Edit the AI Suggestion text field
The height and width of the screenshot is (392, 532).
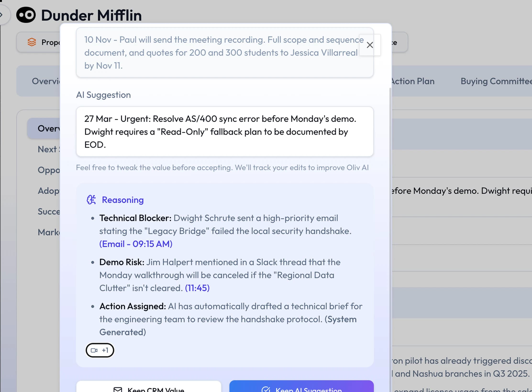(225, 132)
